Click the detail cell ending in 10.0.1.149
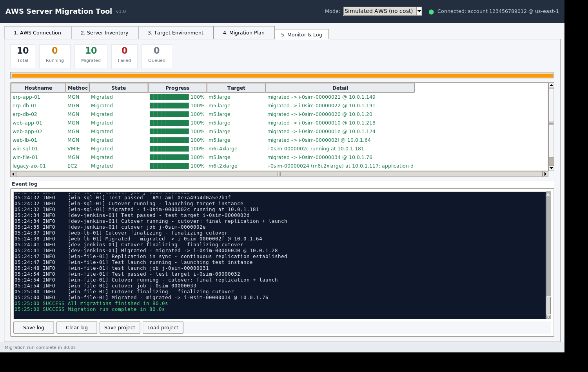 [321, 97]
